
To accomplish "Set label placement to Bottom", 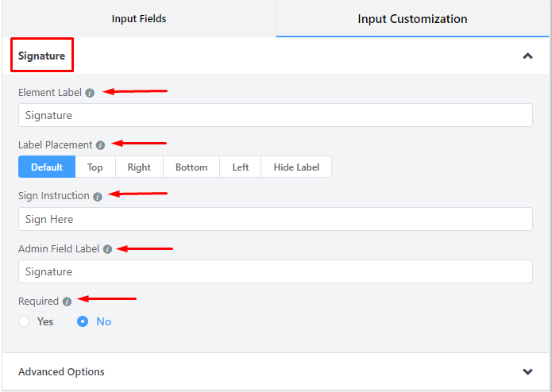I will [x=191, y=167].
